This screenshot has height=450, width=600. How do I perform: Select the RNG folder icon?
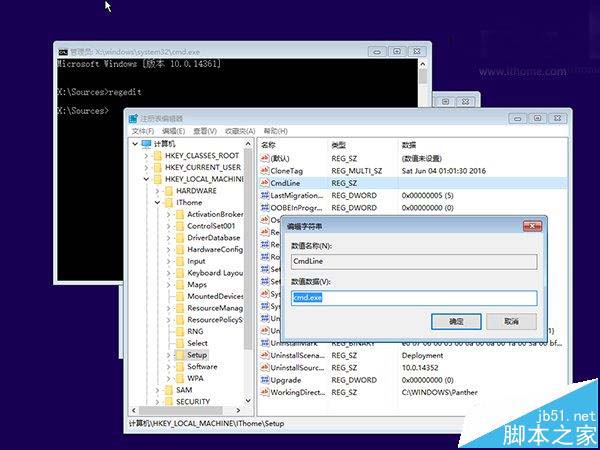click(179, 331)
